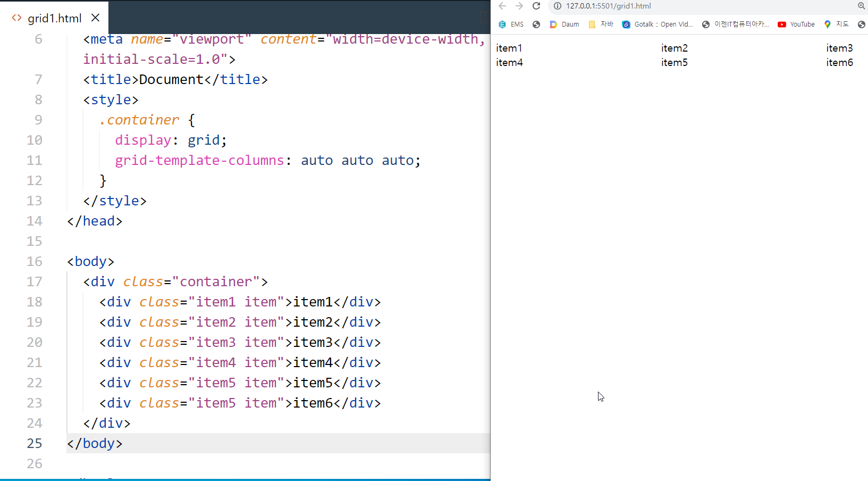Open the Gotalk Open Vid bookmark
The image size is (868, 481).
click(x=658, y=24)
